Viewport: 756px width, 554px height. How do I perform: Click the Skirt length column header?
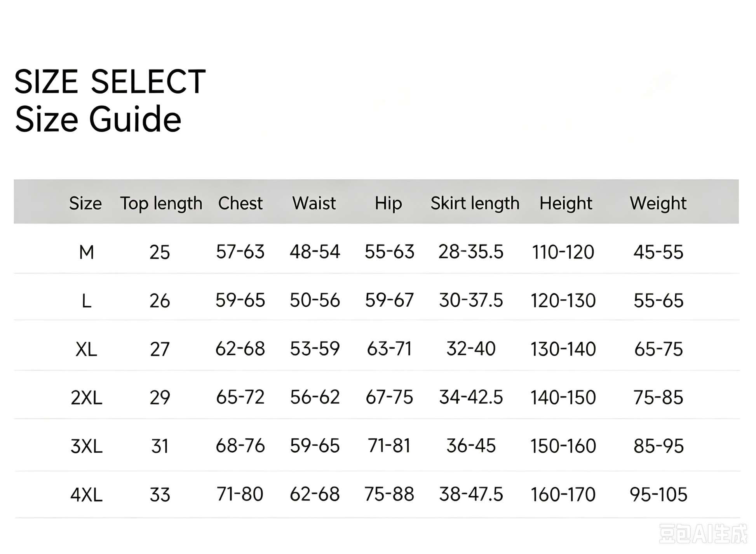475,204
